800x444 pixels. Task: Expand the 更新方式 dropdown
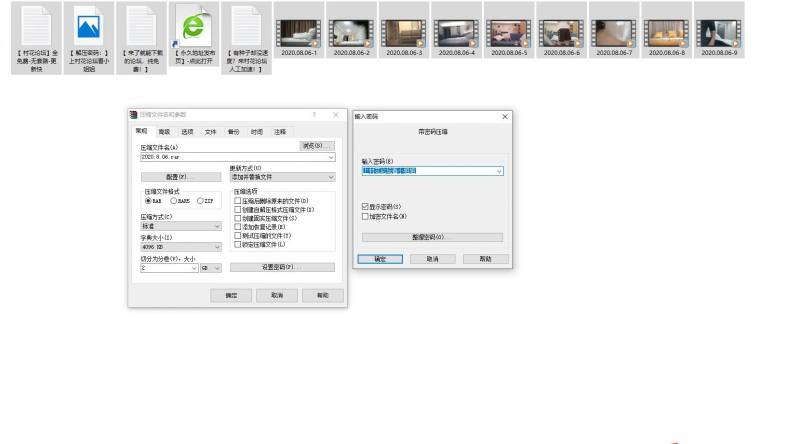tap(330, 177)
